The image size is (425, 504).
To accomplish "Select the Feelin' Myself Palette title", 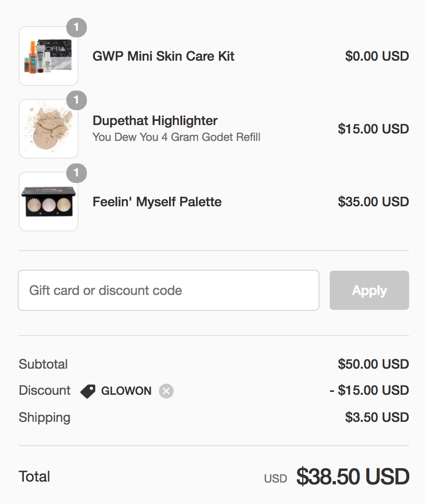I will pyautogui.click(x=157, y=202).
